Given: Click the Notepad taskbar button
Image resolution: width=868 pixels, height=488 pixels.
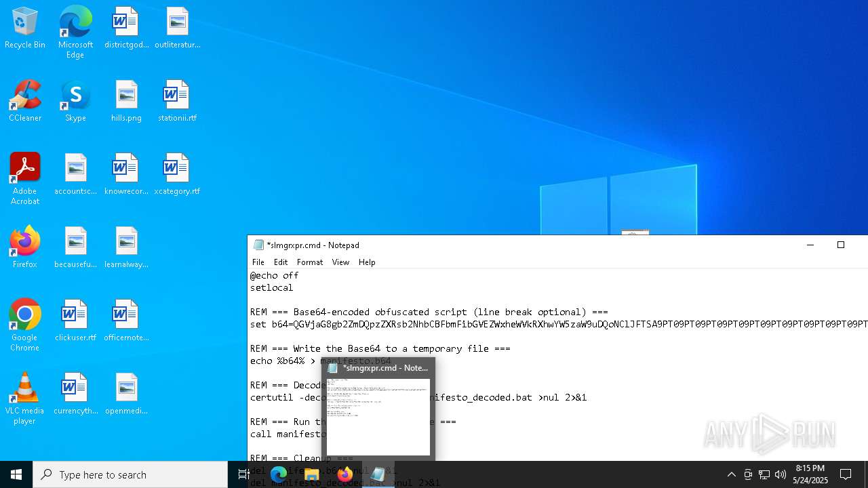Looking at the screenshot, I should [x=378, y=474].
